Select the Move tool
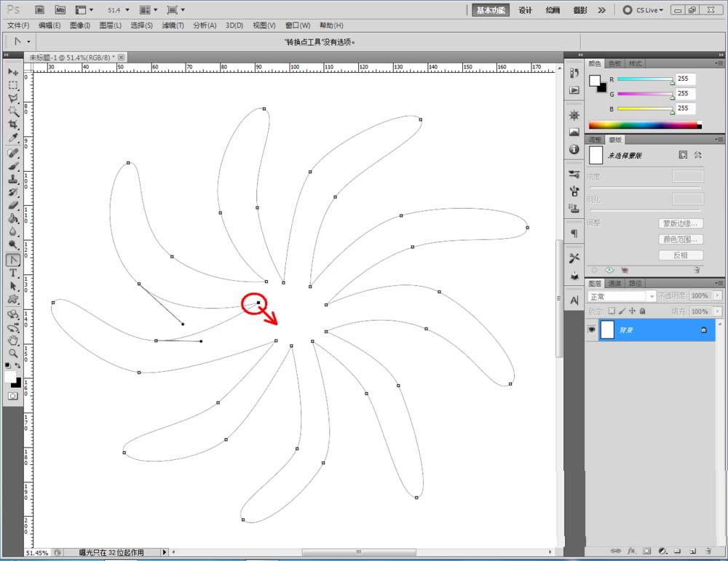This screenshot has height=561, width=728. 13,72
